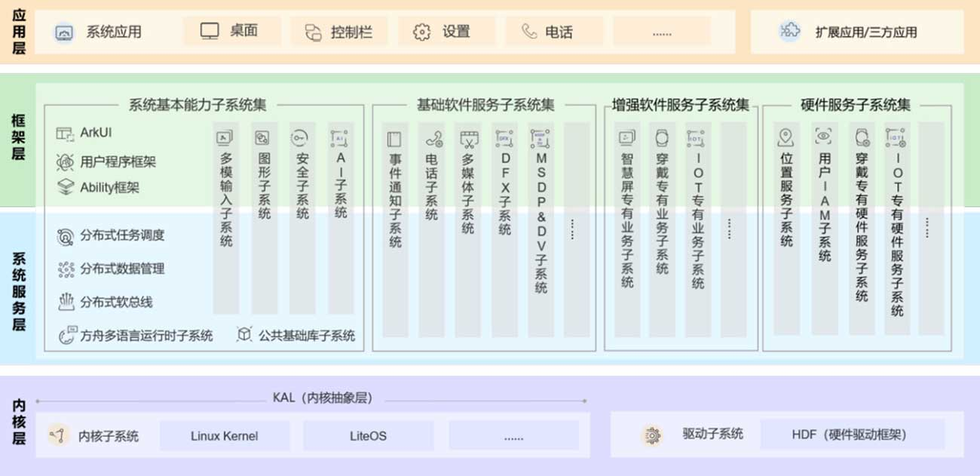Image resolution: width=980 pixels, height=476 pixels.
Task: Click the 分布式数据管理 label
Action: point(122,269)
